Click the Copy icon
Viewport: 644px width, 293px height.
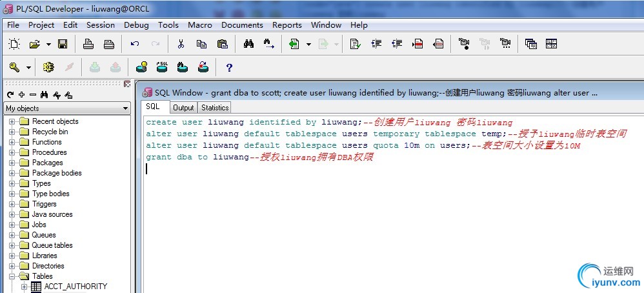pos(201,44)
